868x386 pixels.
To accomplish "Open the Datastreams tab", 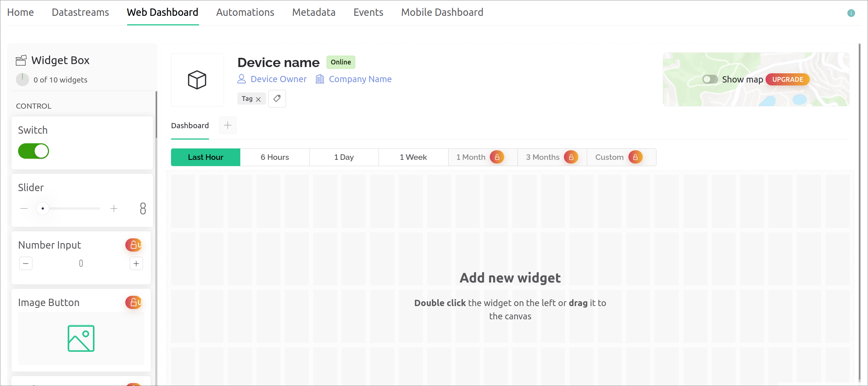I will (x=80, y=13).
